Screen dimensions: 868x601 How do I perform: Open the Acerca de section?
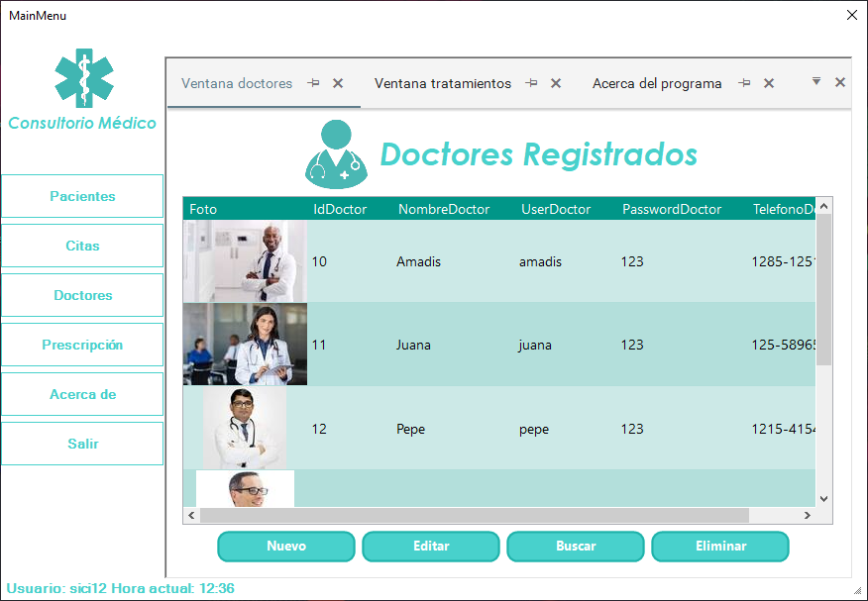point(82,394)
